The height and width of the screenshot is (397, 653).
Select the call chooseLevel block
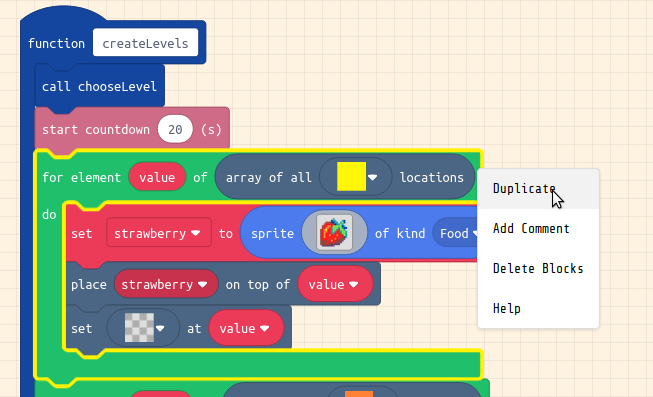tap(100, 87)
